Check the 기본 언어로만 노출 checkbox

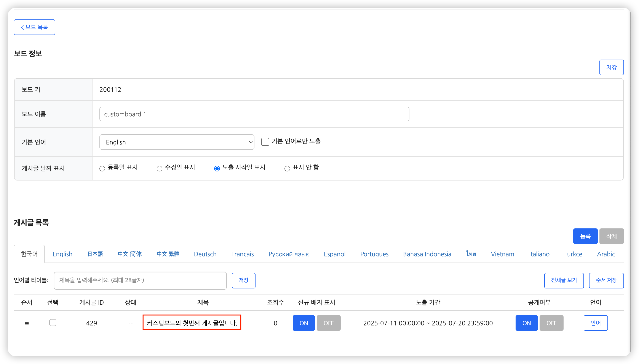coord(265,142)
